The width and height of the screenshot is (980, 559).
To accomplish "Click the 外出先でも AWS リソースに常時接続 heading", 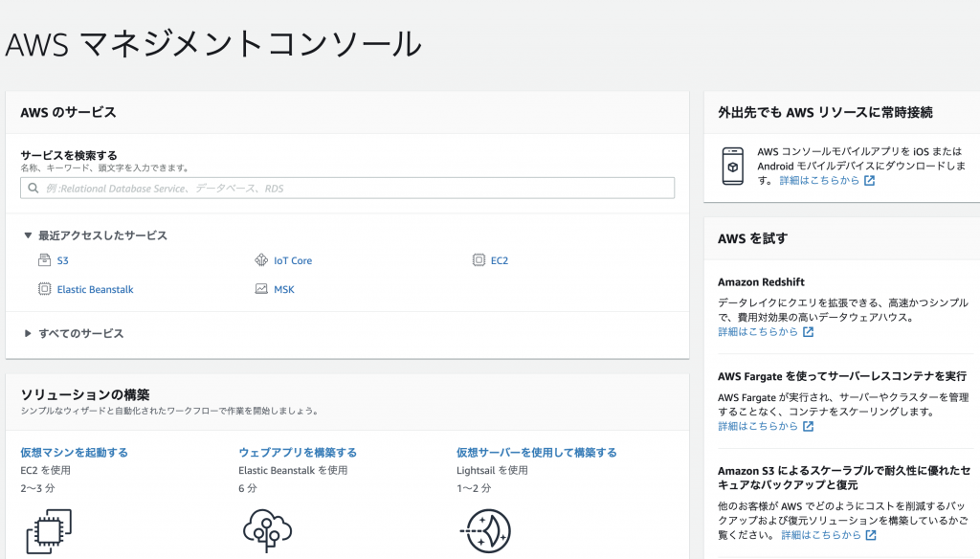I will pos(825,113).
